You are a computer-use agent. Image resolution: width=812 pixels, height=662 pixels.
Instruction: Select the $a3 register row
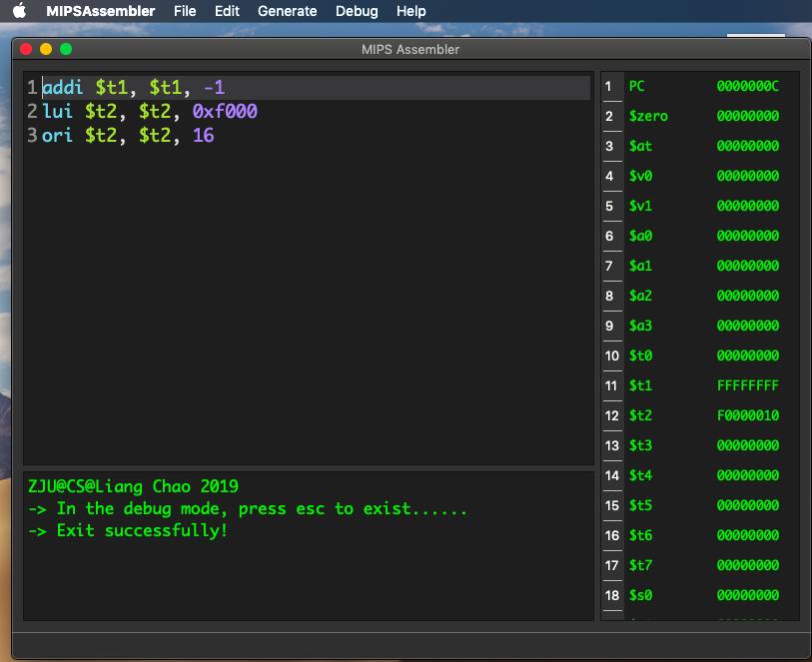700,326
